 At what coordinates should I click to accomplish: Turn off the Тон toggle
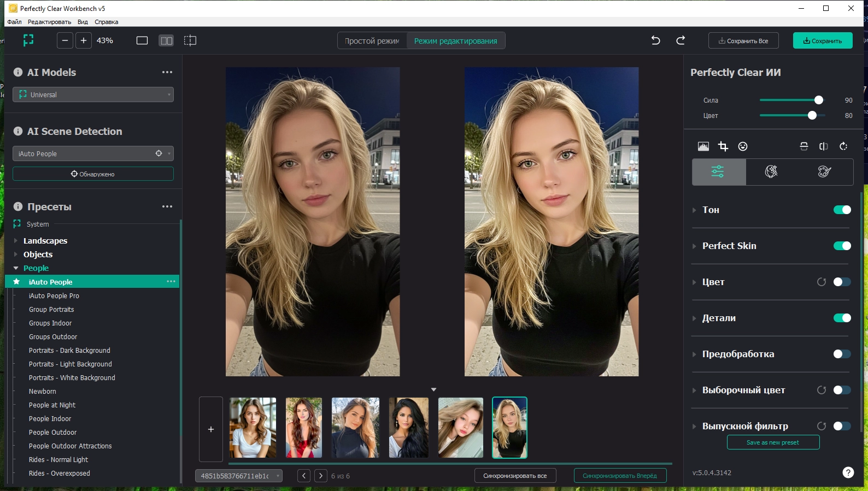click(842, 210)
